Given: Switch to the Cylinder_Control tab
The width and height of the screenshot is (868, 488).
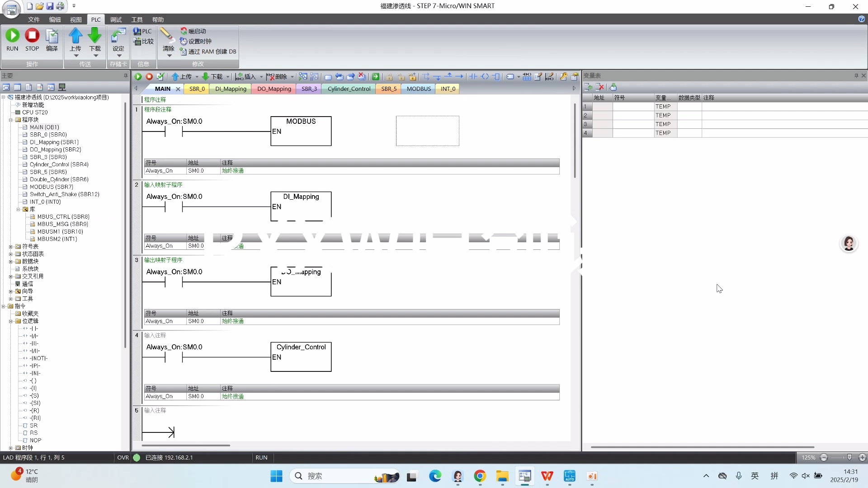Looking at the screenshot, I should (349, 89).
